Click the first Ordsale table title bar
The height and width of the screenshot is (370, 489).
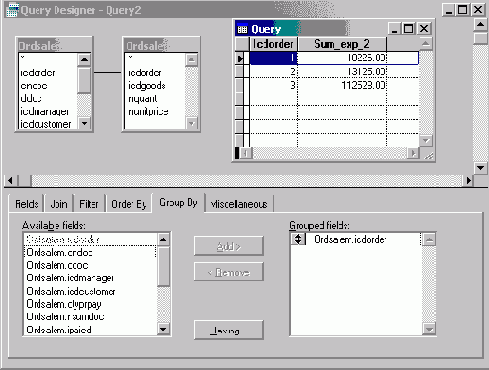(54, 46)
